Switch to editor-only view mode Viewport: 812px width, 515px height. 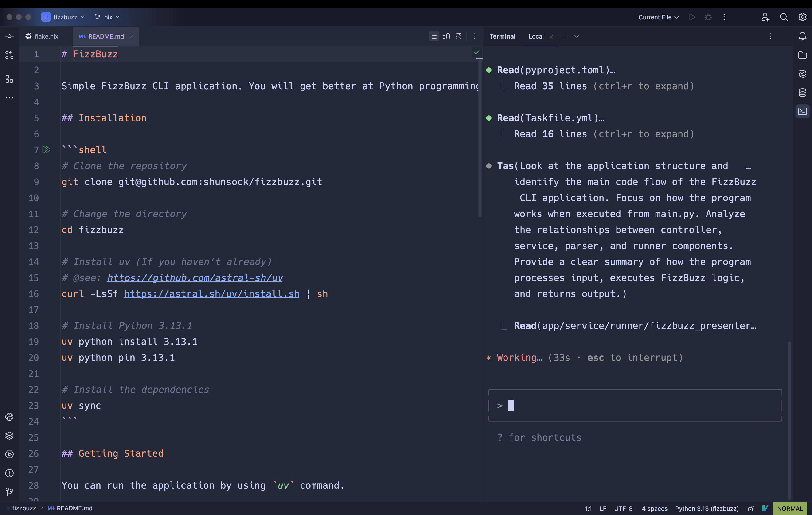(x=434, y=36)
